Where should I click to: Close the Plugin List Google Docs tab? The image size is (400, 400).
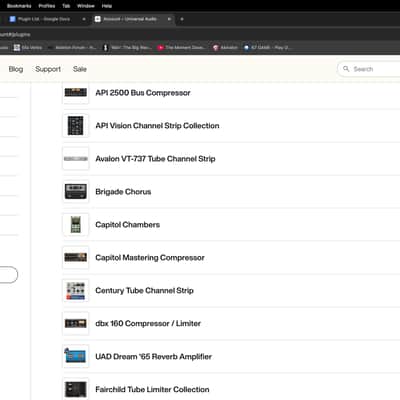(84, 19)
